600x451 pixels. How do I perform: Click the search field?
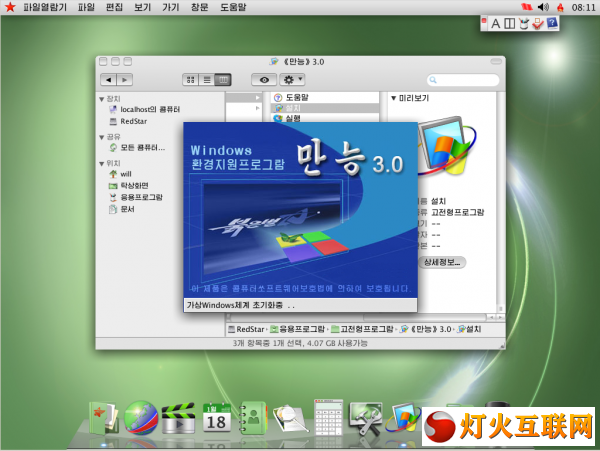pos(463,80)
